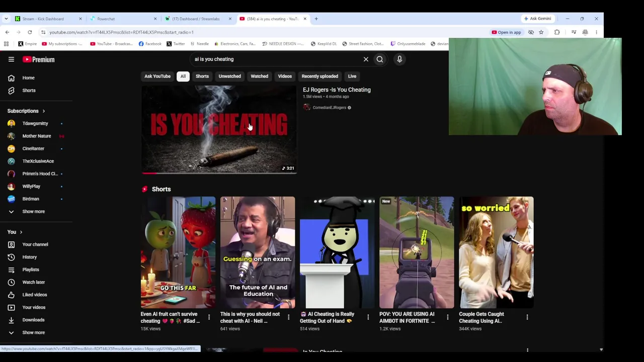
Task: Go back one page in Chrome
Action: click(x=7, y=32)
